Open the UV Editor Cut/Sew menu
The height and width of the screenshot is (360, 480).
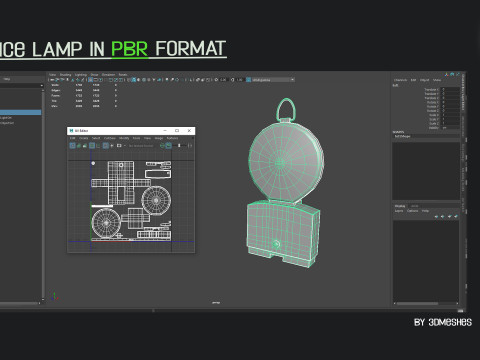110,138
